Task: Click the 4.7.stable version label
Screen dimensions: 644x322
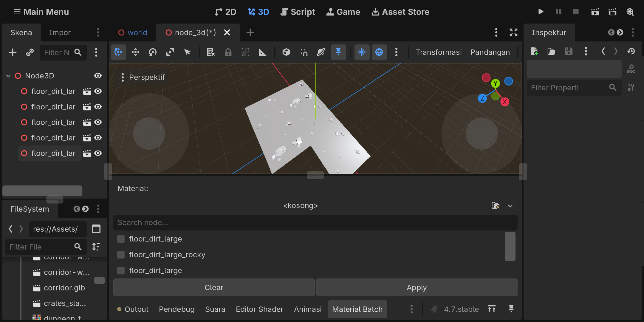Action: (461, 309)
